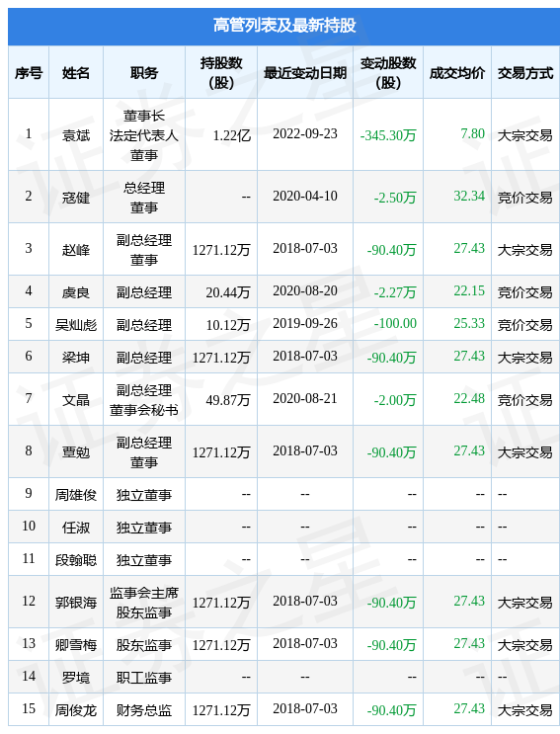
Task: Click the name 周雄俊 in row 9
Action: (76, 495)
